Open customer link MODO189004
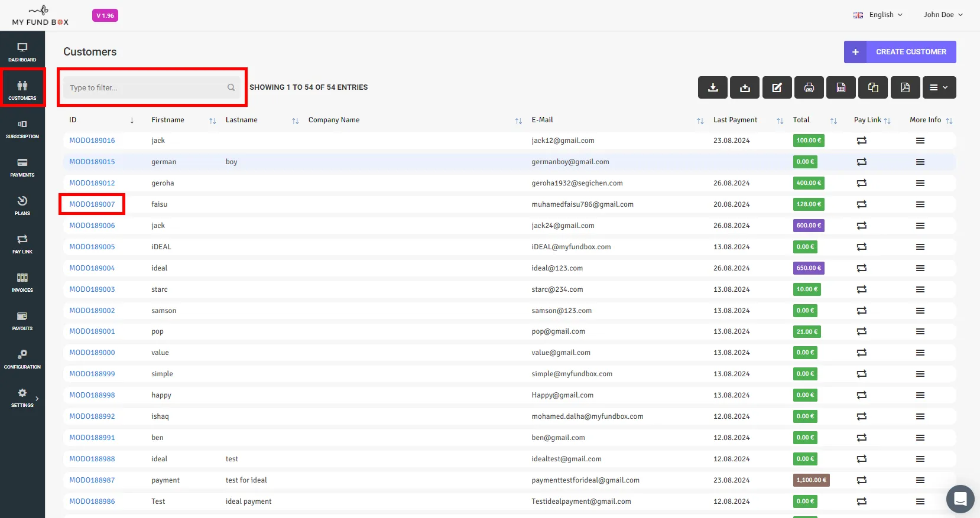Screen dimensions: 980x518 92,268
